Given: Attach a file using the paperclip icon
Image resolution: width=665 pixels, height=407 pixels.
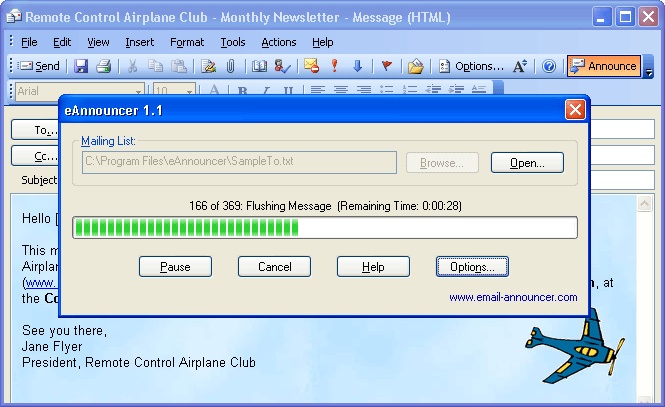Looking at the screenshot, I should (230, 66).
